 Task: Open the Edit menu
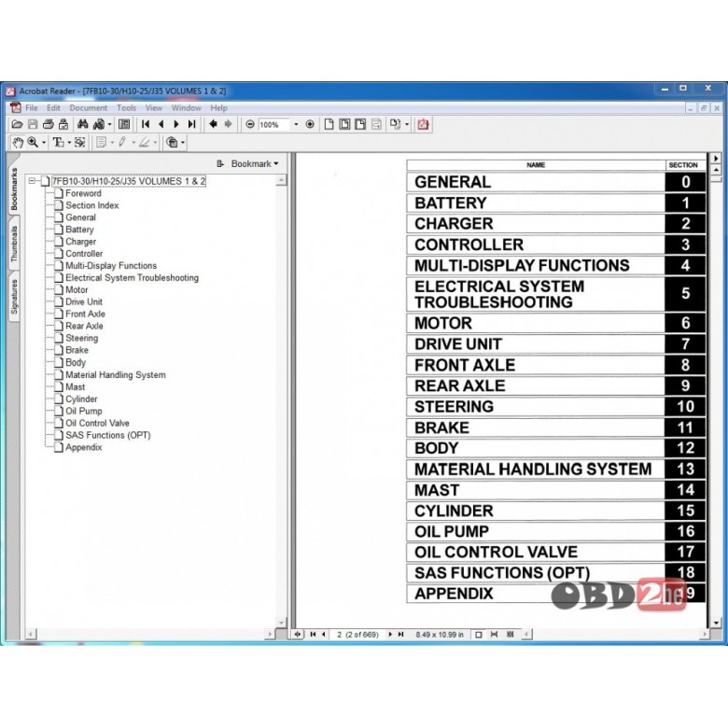53,108
